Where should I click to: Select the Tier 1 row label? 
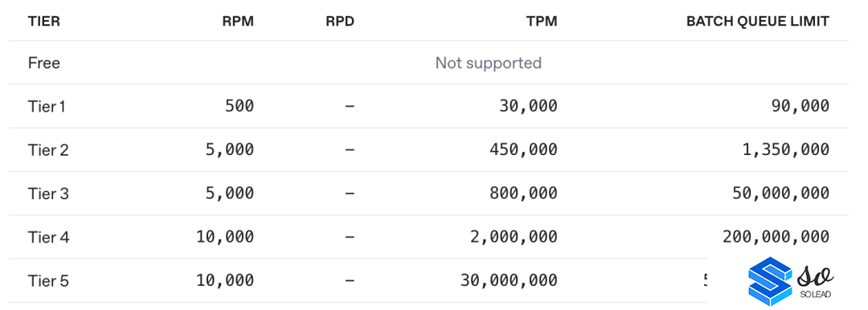pos(47,106)
